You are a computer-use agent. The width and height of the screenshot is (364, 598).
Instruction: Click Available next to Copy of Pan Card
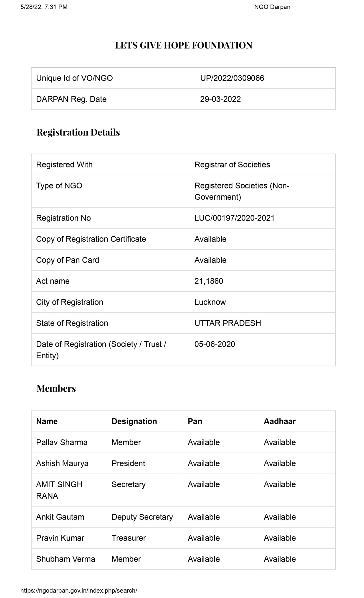(210, 260)
